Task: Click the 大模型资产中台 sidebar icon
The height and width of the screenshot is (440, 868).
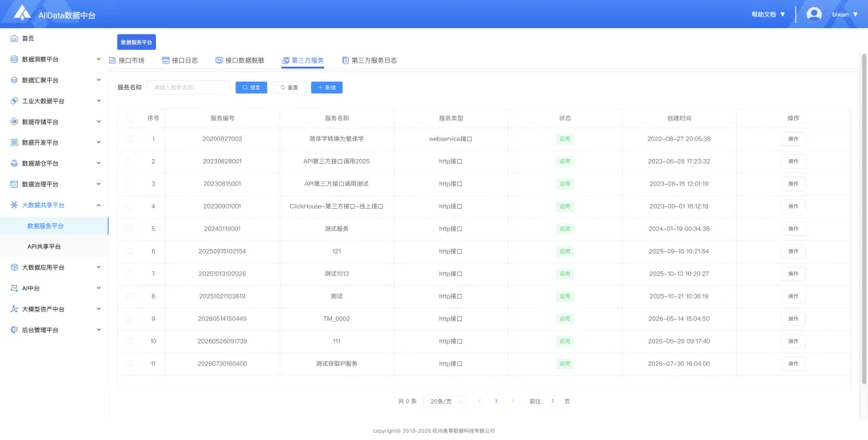Action: point(14,309)
